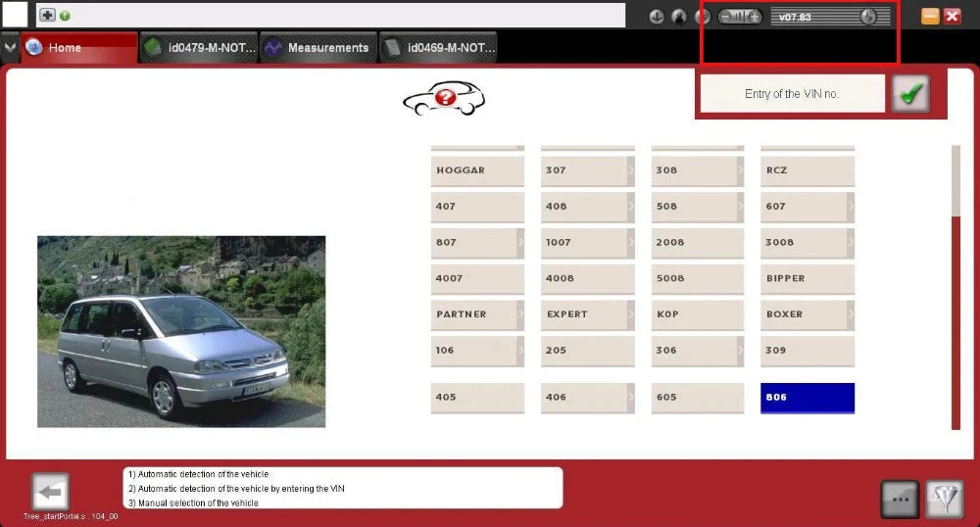The image size is (980, 527).
Task: Click the plus icon in address bar
Action: (x=47, y=15)
